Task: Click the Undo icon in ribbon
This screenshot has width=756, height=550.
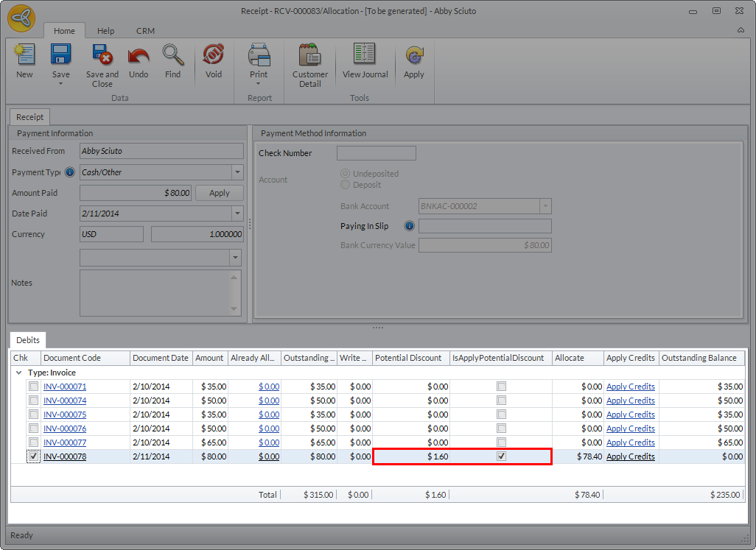Action: point(139,59)
